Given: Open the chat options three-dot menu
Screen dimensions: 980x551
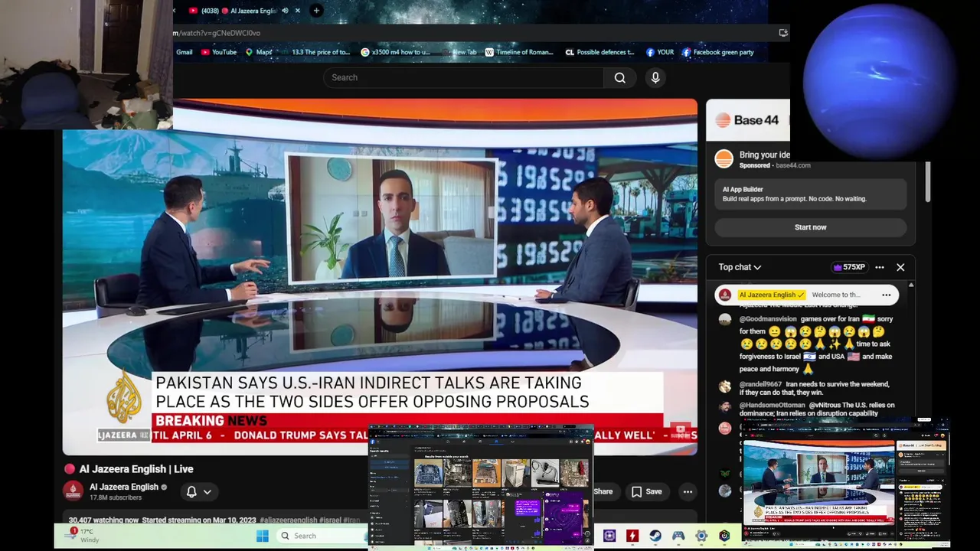Looking at the screenshot, I should (880, 267).
